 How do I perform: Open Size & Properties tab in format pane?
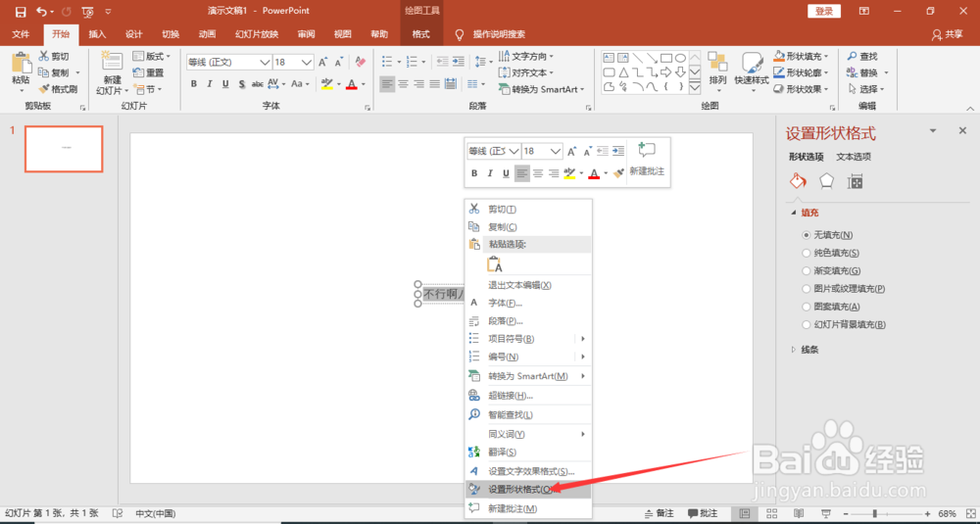click(x=855, y=182)
